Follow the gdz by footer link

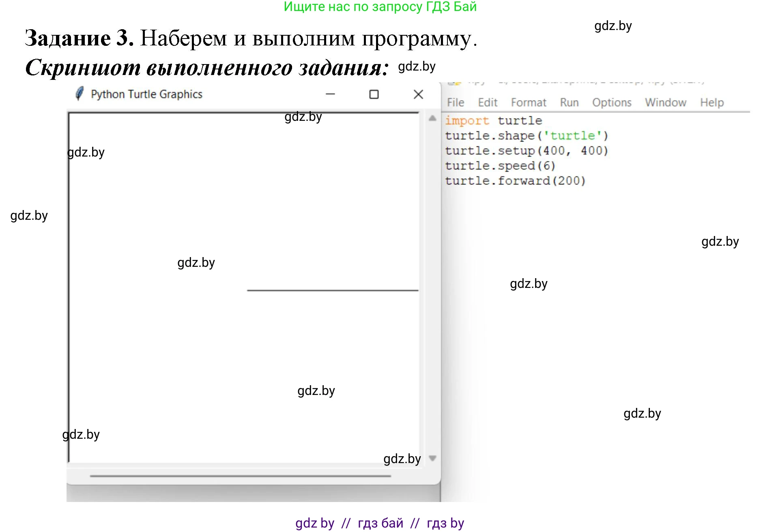(x=314, y=523)
